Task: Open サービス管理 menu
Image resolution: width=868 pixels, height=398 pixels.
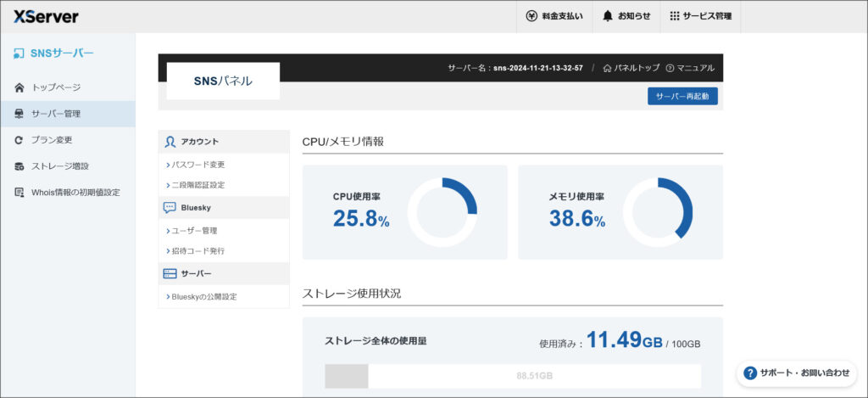Action: point(701,16)
